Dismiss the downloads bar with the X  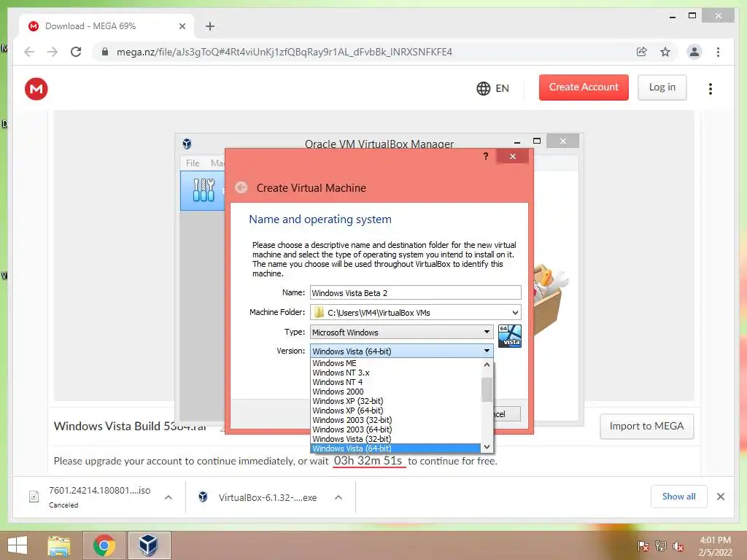(x=721, y=497)
